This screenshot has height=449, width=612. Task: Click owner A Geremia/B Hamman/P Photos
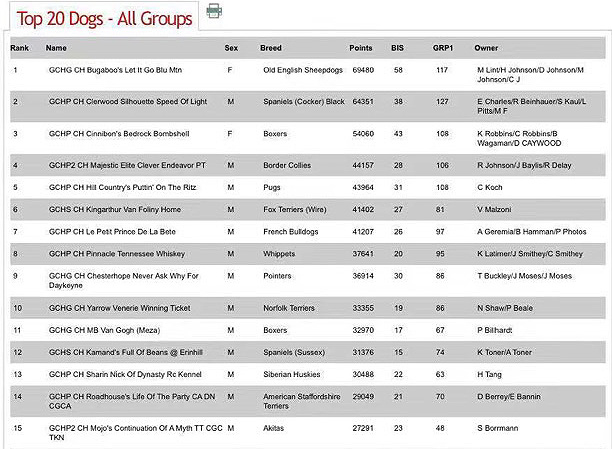[532, 232]
